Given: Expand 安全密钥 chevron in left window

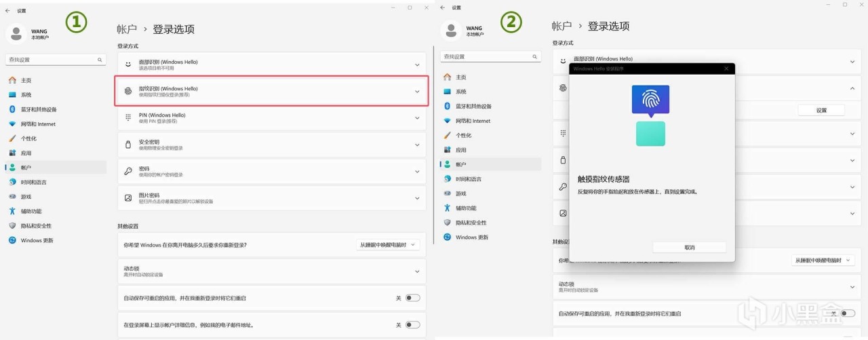Looking at the screenshot, I should pos(417,145).
